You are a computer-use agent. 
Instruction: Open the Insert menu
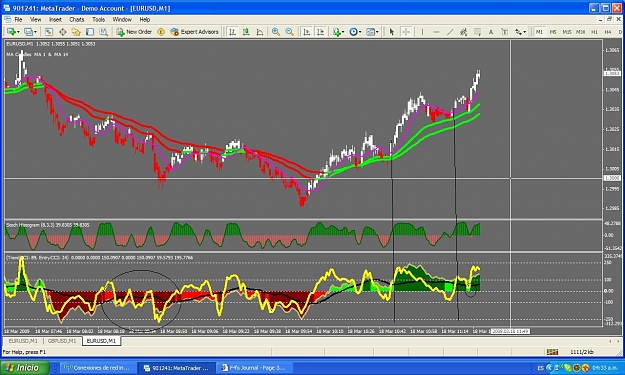[x=55, y=20]
